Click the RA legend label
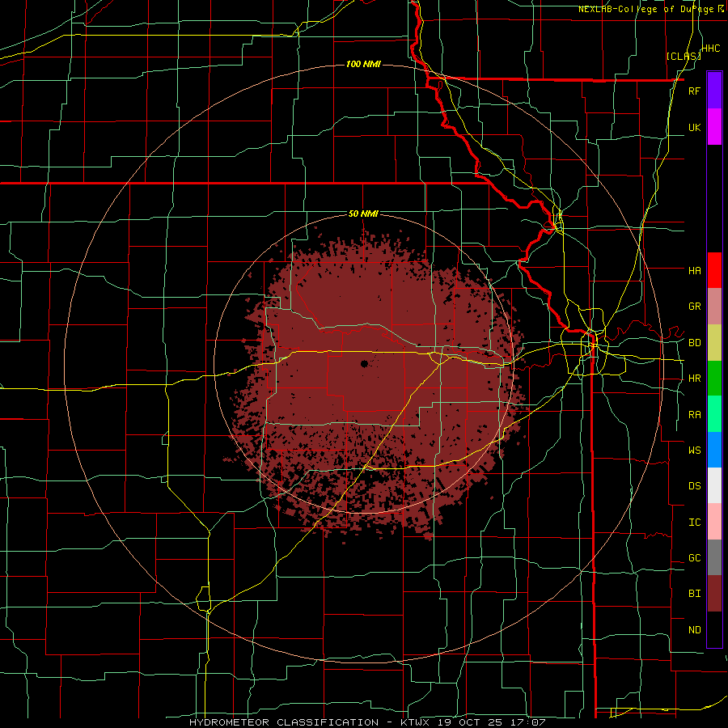Image resolution: width=728 pixels, height=728 pixels. click(694, 415)
